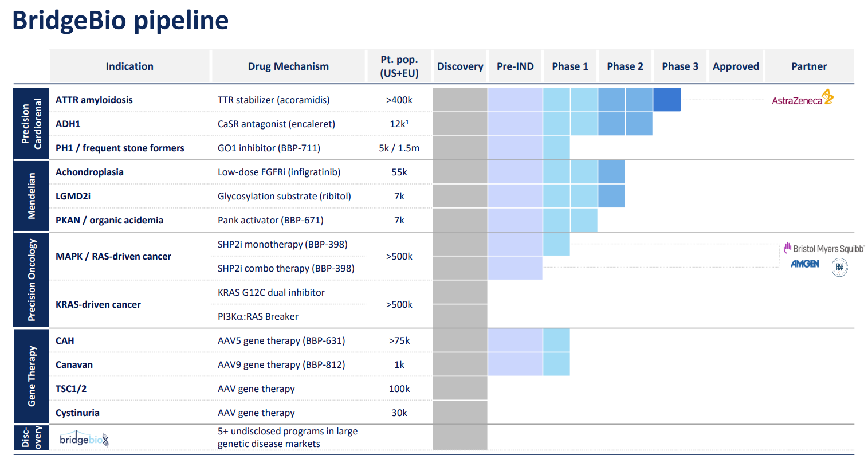Viewport: 868px width, 455px height.
Task: Click the circular partner emblem beside Amgen
Action: coord(839,266)
